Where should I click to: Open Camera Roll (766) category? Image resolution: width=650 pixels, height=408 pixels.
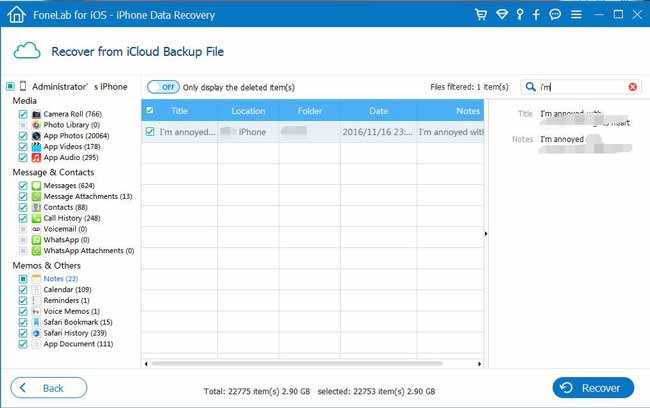pos(73,114)
